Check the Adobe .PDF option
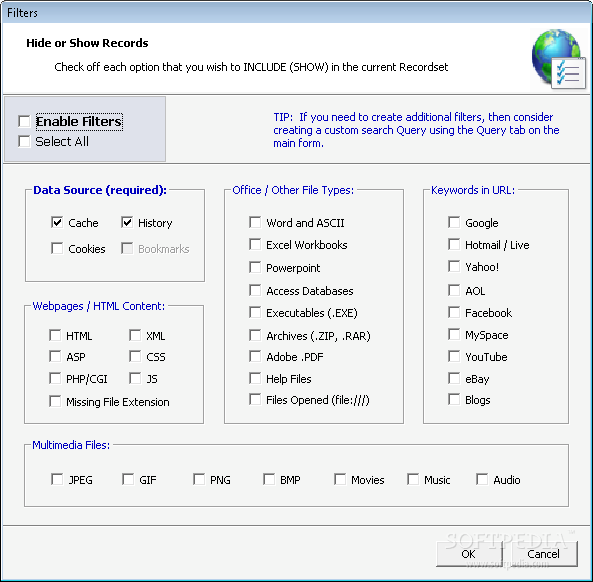Image resolution: width=593 pixels, height=582 pixels. pos(255,356)
